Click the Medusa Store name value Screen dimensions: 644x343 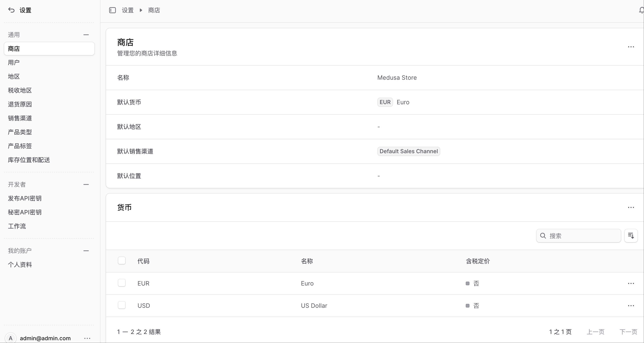pos(397,78)
